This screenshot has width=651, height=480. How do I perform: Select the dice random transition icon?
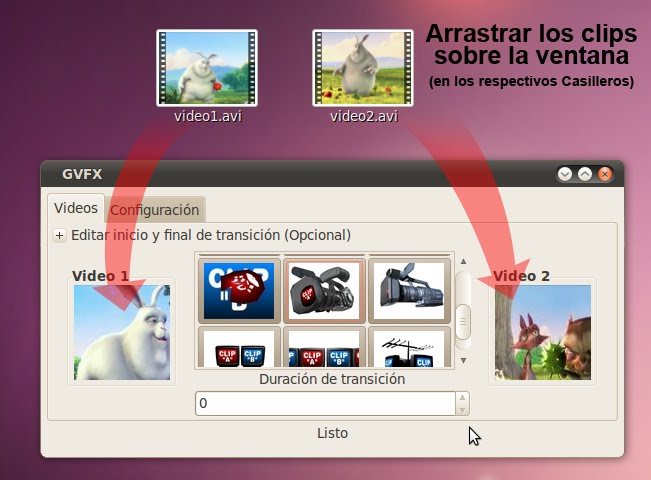coord(237,287)
